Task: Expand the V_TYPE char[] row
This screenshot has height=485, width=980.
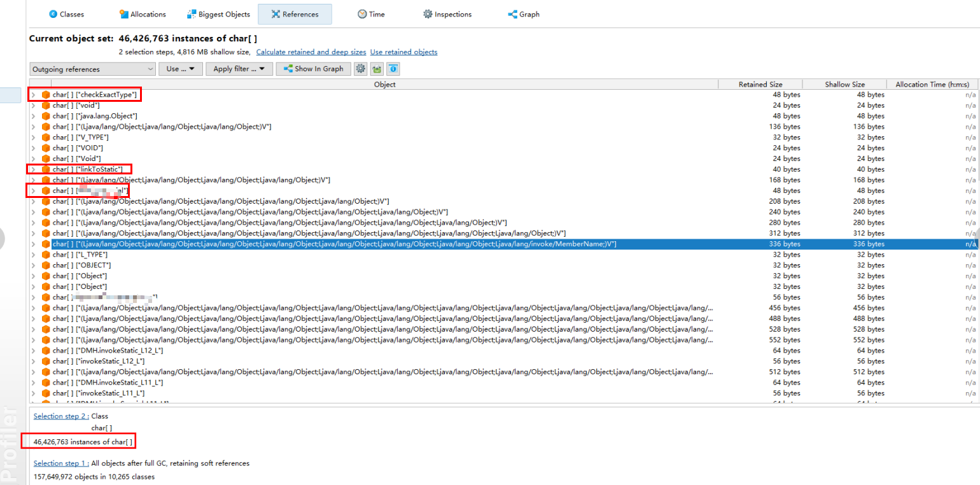Action: coord(33,137)
